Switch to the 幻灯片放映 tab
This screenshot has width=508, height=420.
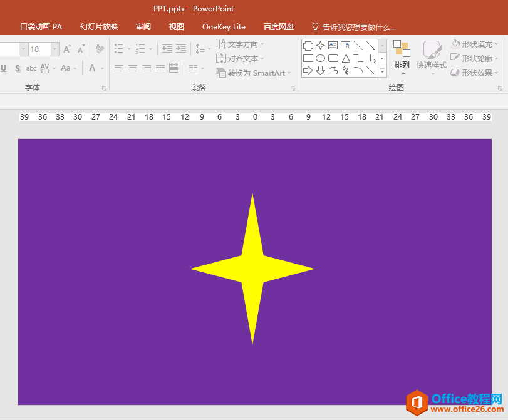point(99,27)
